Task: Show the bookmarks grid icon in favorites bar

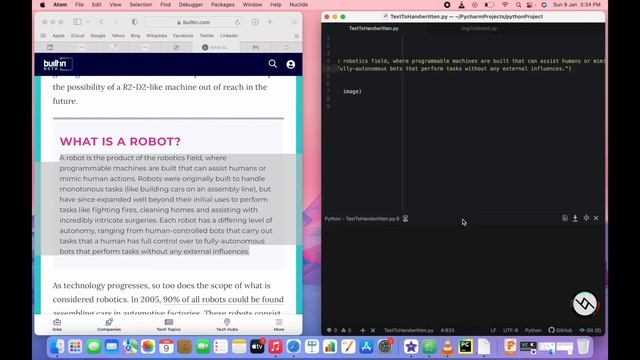Action: pos(43,36)
